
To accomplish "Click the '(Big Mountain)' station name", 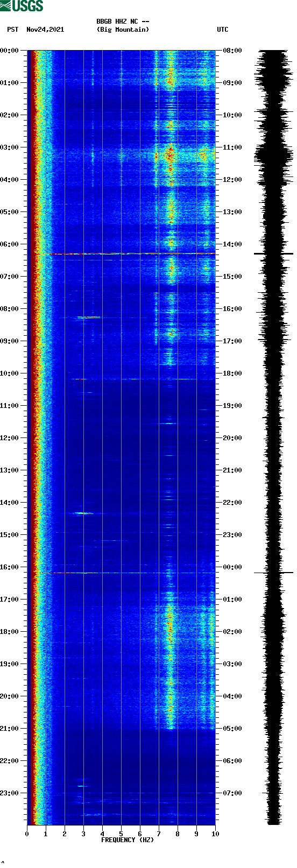I will point(123,30).
